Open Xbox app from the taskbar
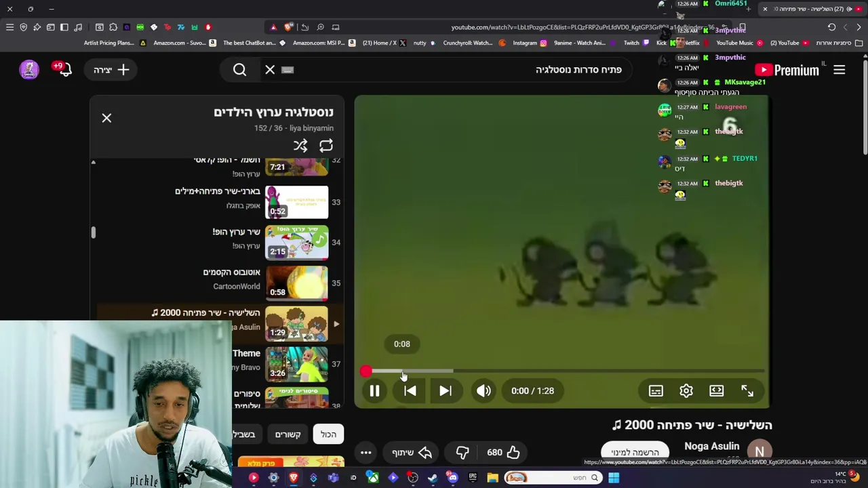 point(373,478)
